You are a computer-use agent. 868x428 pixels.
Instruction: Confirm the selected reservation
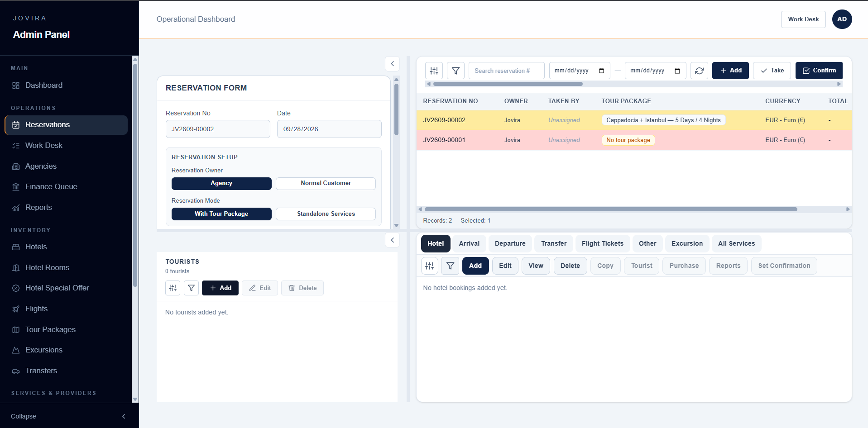[819, 71]
